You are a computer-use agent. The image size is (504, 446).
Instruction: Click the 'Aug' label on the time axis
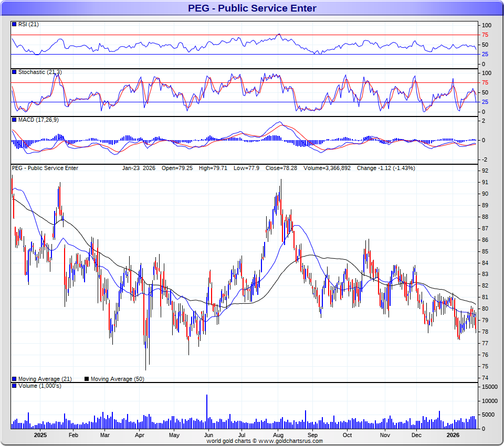(278, 435)
